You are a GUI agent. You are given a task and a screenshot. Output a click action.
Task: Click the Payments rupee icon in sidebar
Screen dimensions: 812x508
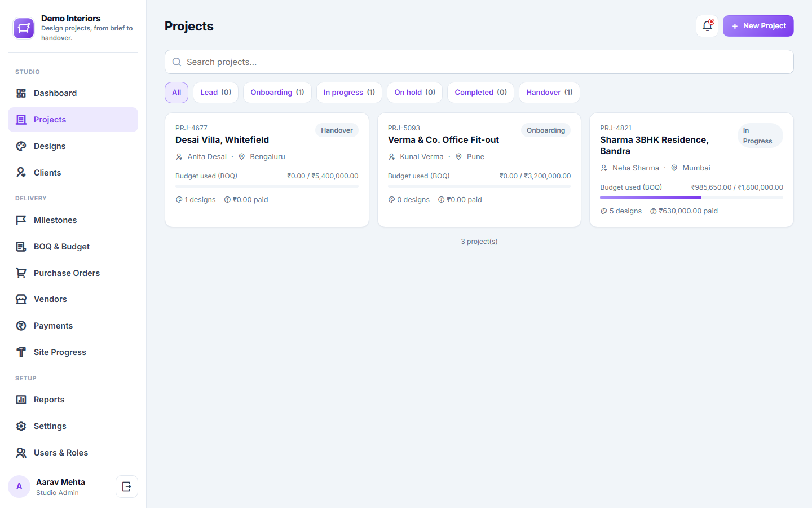pyautogui.click(x=21, y=326)
